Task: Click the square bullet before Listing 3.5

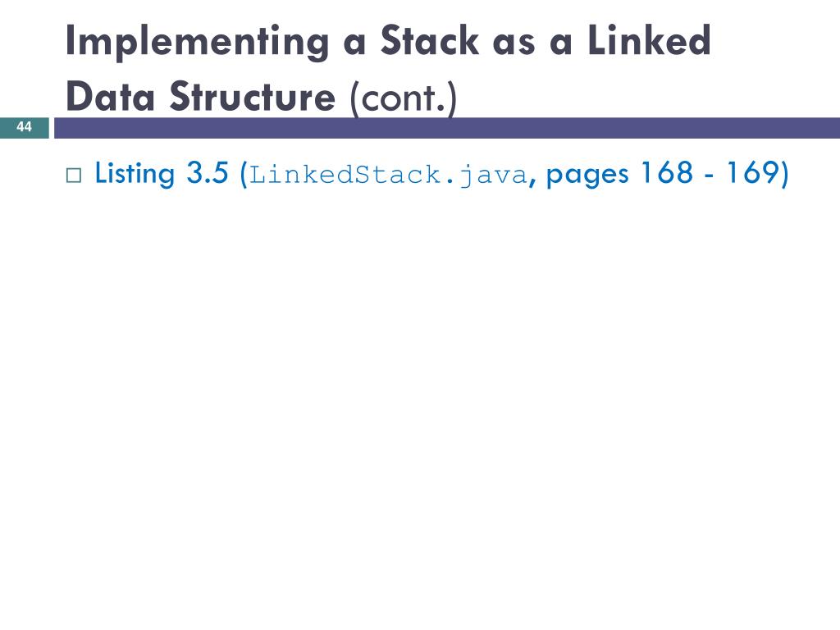Action: [74, 176]
